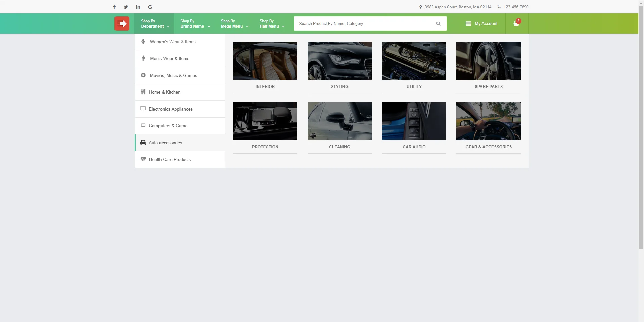Open the STYLING subcategory link
The image size is (644, 322).
pyautogui.click(x=339, y=87)
